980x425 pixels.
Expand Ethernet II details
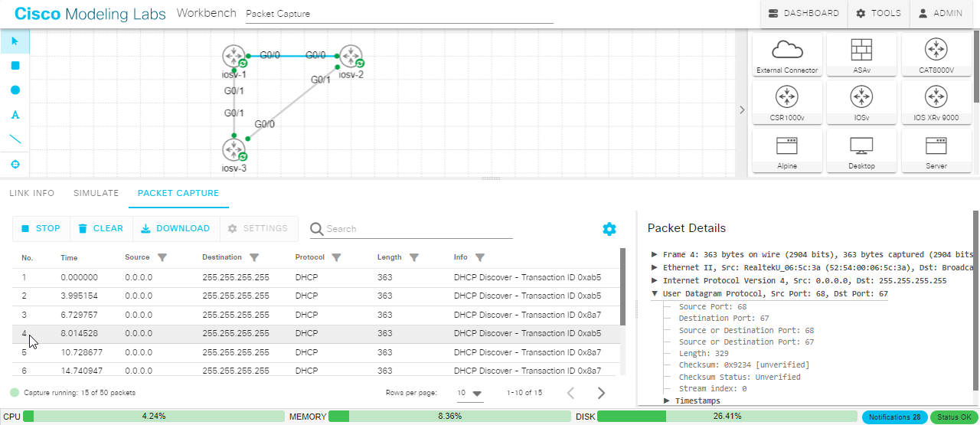click(655, 267)
